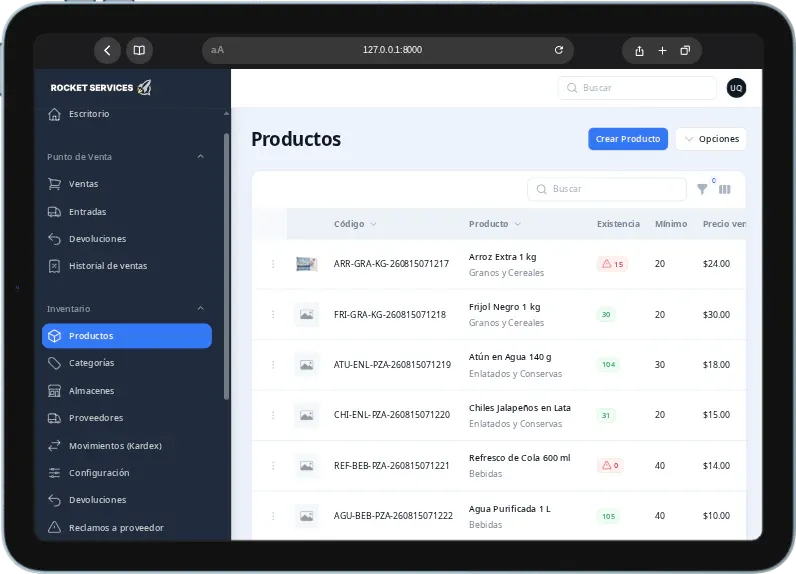Click code ATU-ENL-PZA-260815071219
Image resolution: width=796 pixels, height=574 pixels.
click(x=392, y=365)
